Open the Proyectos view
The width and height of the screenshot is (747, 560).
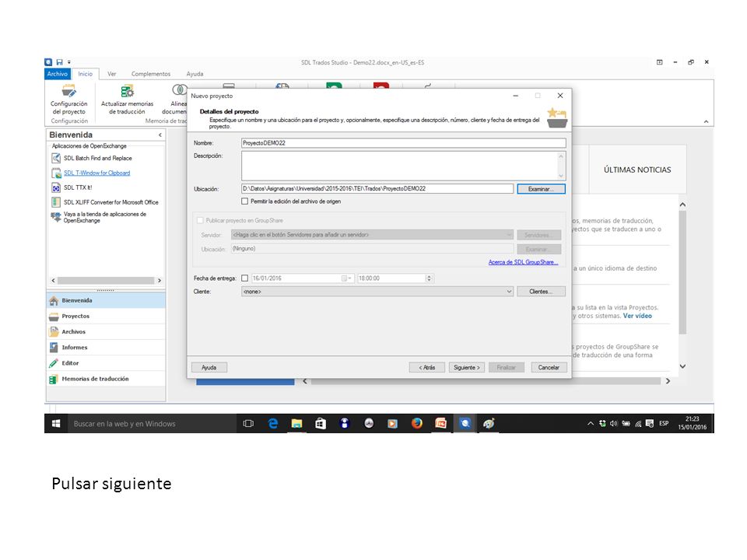[106, 317]
